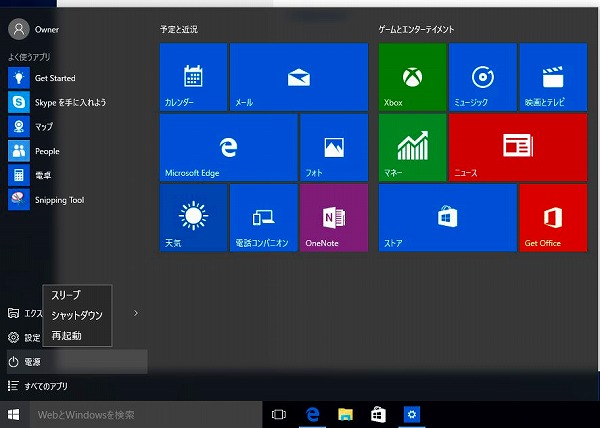Open すべてのアプリ (All apps)
The height and width of the screenshot is (428, 600).
click(77, 386)
